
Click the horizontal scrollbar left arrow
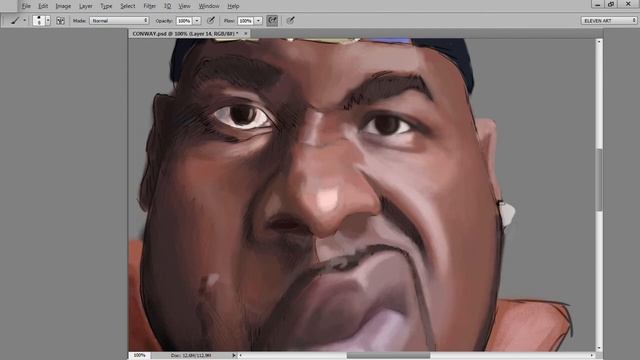coord(240,356)
